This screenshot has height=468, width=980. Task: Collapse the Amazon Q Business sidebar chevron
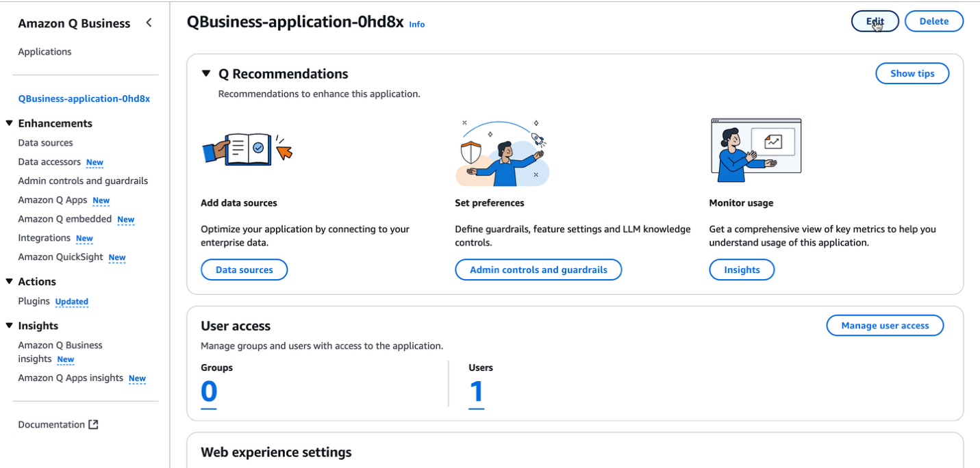click(x=149, y=23)
